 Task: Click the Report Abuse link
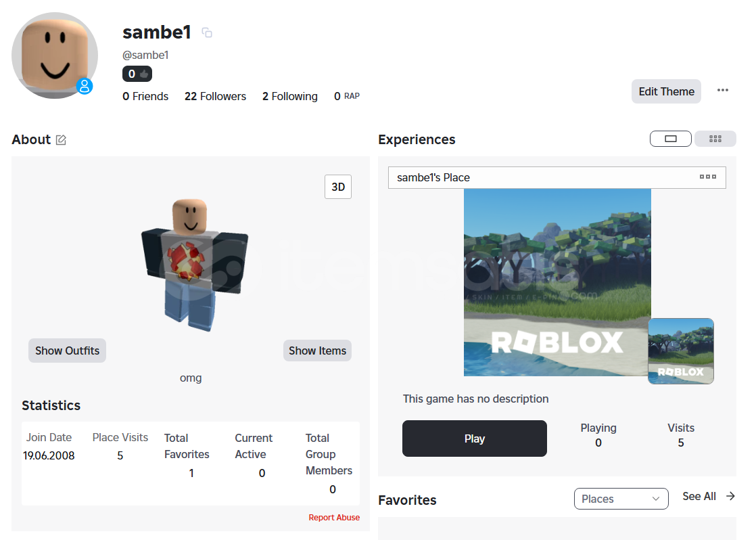pyautogui.click(x=334, y=518)
